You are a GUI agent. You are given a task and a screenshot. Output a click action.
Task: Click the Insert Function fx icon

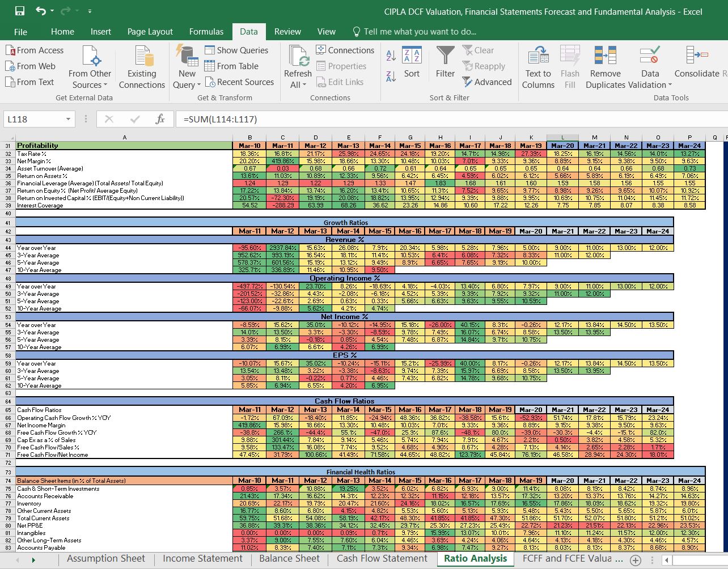[x=160, y=119]
